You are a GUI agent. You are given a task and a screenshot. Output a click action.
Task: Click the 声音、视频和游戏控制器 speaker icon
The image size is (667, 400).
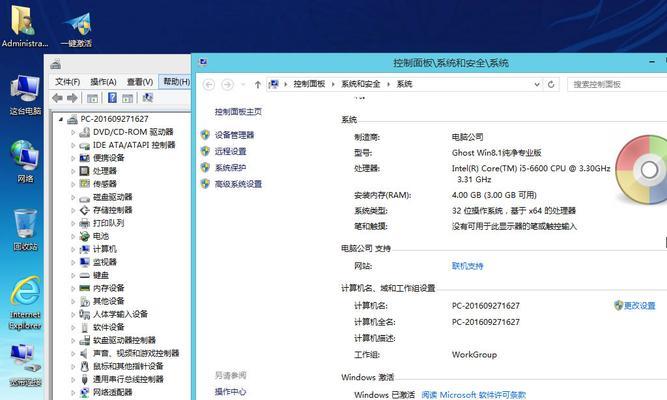point(85,353)
